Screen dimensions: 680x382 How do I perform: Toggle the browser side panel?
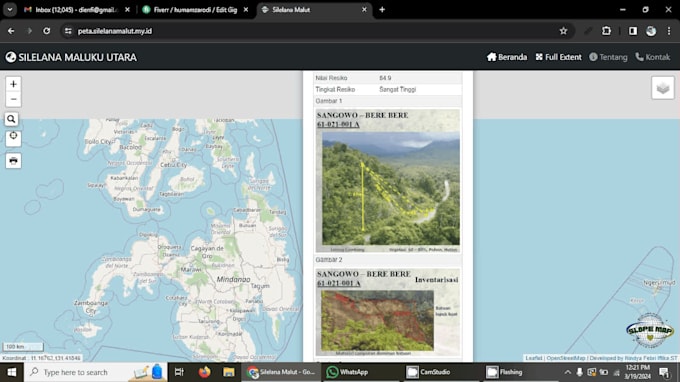[633, 31]
